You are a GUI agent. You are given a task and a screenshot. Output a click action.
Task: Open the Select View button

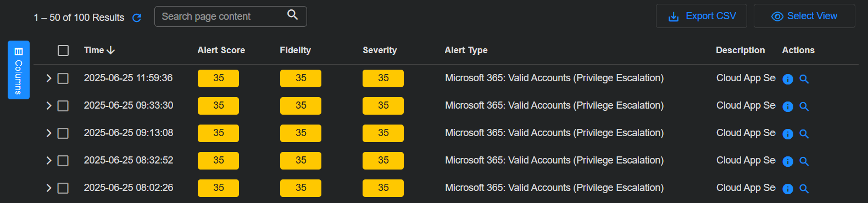(x=804, y=16)
